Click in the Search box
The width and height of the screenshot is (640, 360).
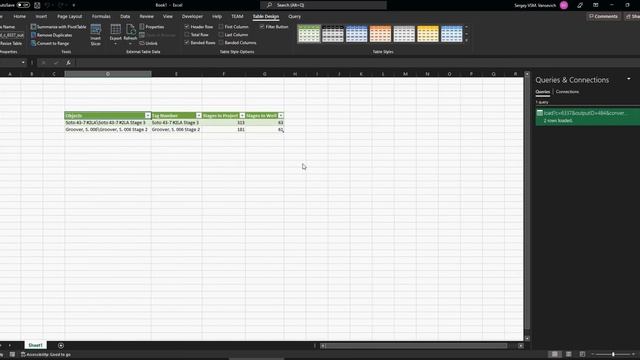323,5
